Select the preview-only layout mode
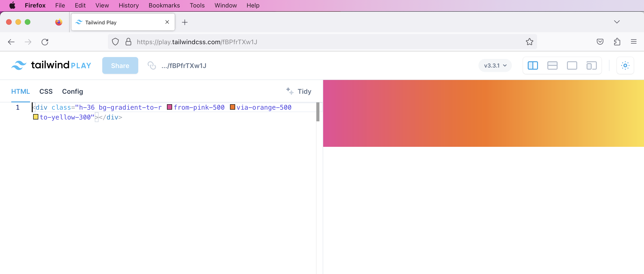Viewport: 644px width, 274px height. pos(572,65)
